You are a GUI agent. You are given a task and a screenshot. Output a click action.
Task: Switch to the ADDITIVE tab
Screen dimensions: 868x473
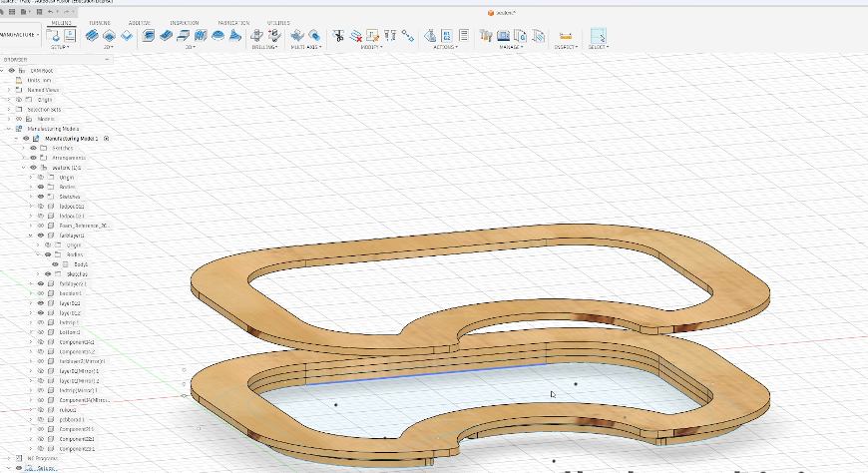pos(139,23)
